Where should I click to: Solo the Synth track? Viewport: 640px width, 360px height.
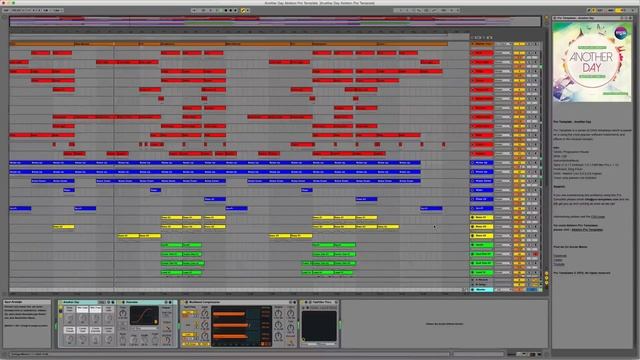529,245
